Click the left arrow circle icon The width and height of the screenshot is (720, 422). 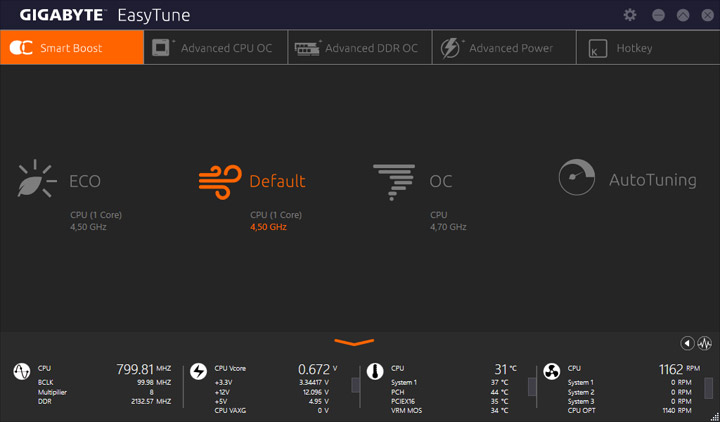[x=687, y=343]
